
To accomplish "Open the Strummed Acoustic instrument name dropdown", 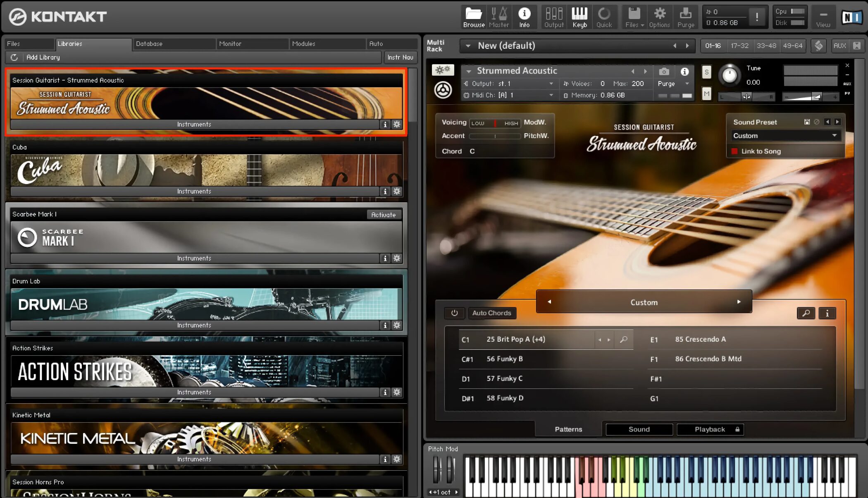I will (x=469, y=71).
